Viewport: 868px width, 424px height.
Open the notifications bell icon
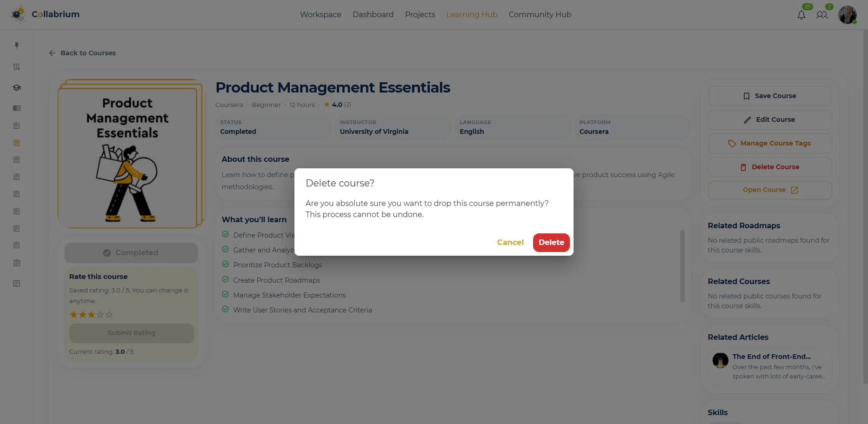801,15
